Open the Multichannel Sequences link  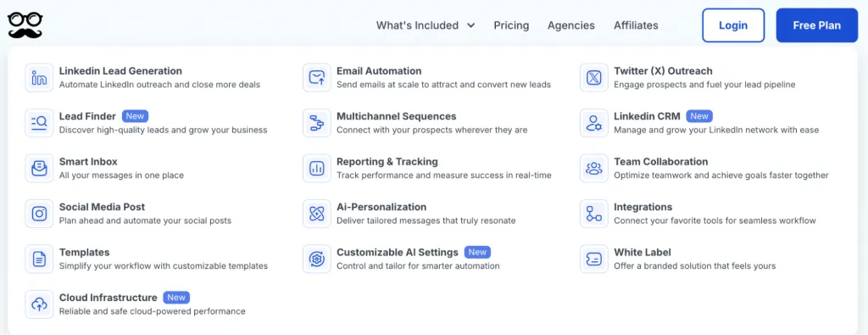point(397,116)
